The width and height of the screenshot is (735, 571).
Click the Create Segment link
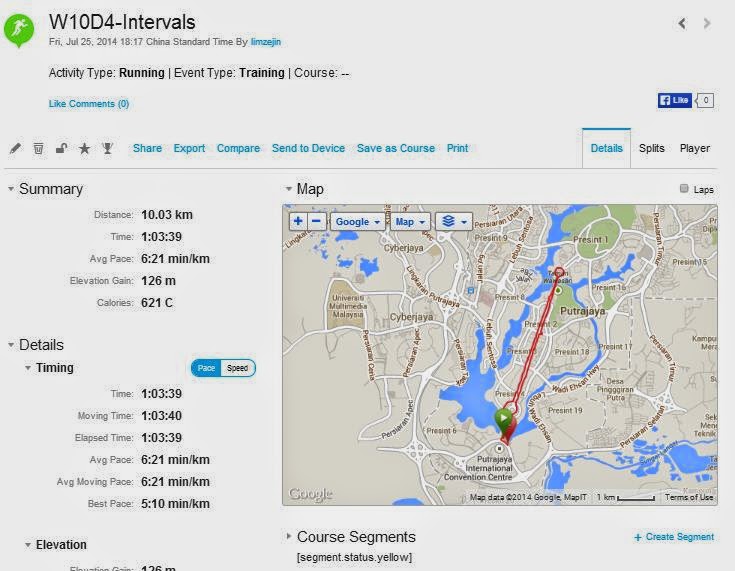(x=680, y=537)
